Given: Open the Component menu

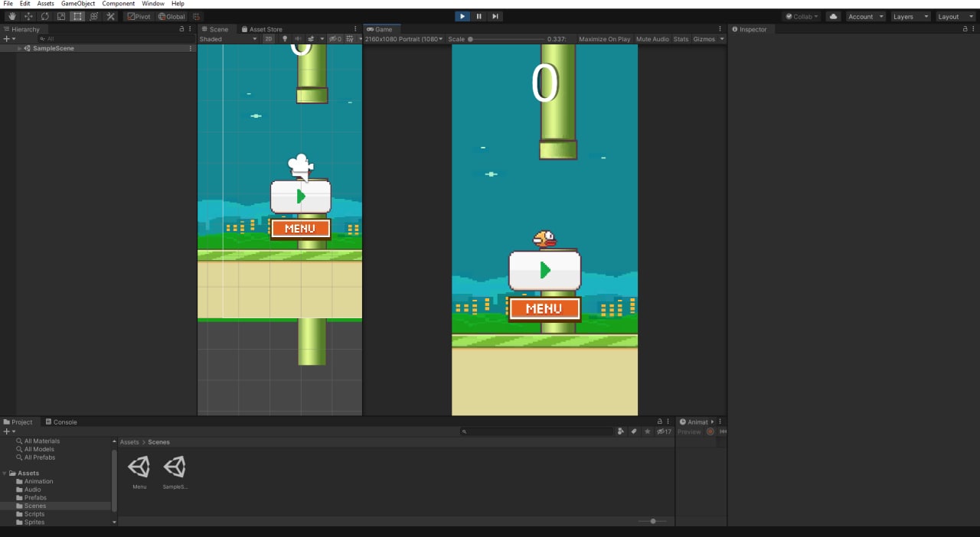Looking at the screenshot, I should tap(119, 4).
